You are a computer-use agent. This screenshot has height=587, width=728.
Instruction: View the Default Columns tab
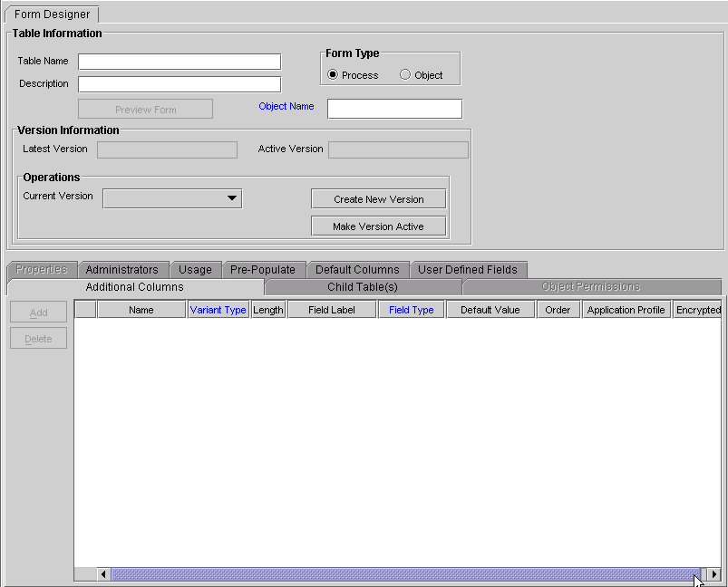357,269
